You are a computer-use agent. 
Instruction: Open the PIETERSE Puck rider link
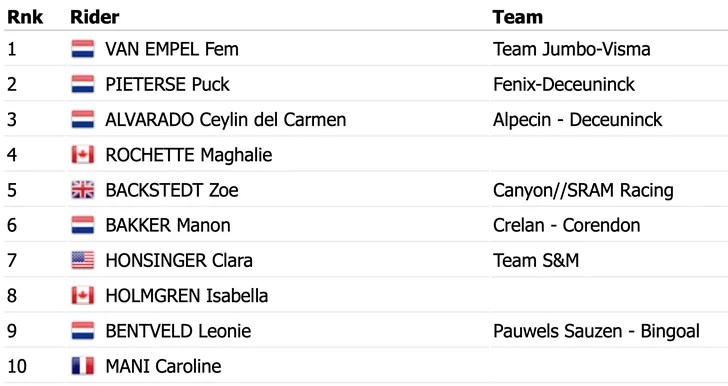167,84
